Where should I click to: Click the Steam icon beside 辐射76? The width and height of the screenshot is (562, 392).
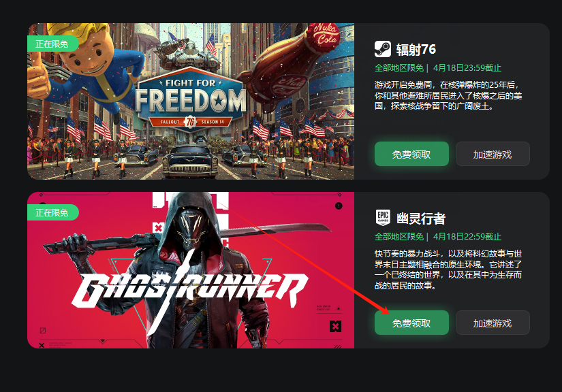tap(382, 49)
